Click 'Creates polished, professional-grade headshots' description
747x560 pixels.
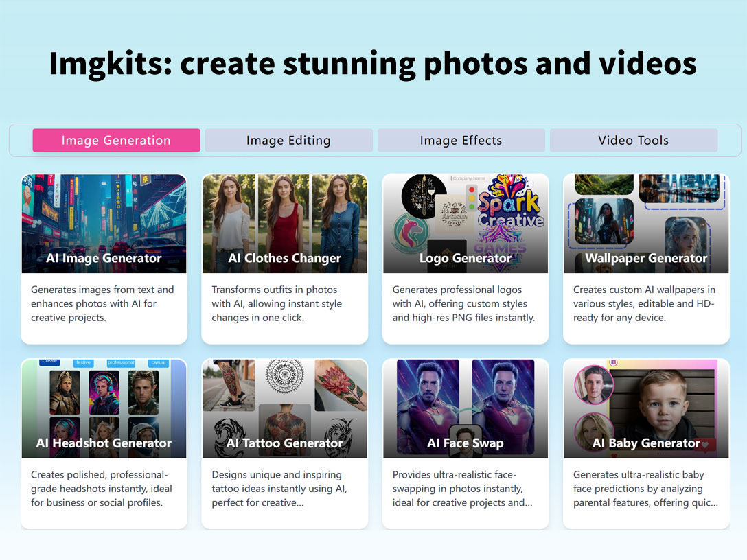pyautogui.click(x=102, y=489)
